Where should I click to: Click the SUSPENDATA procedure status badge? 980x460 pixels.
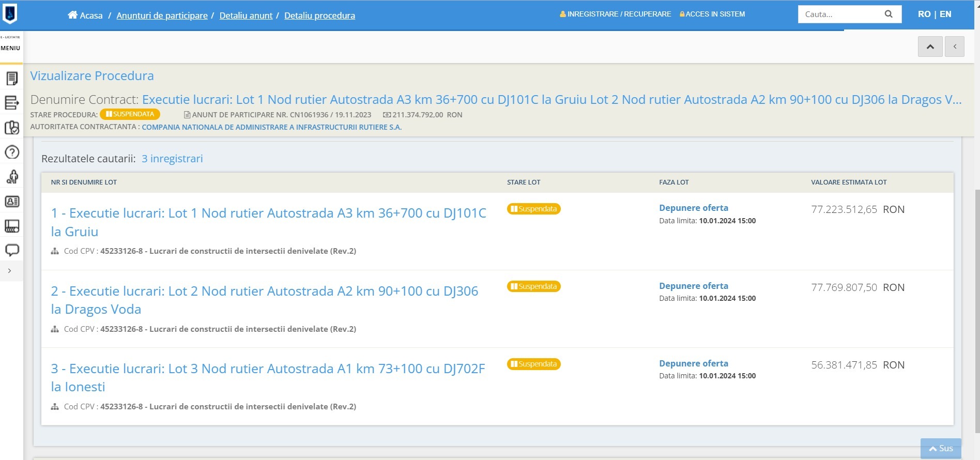point(130,114)
